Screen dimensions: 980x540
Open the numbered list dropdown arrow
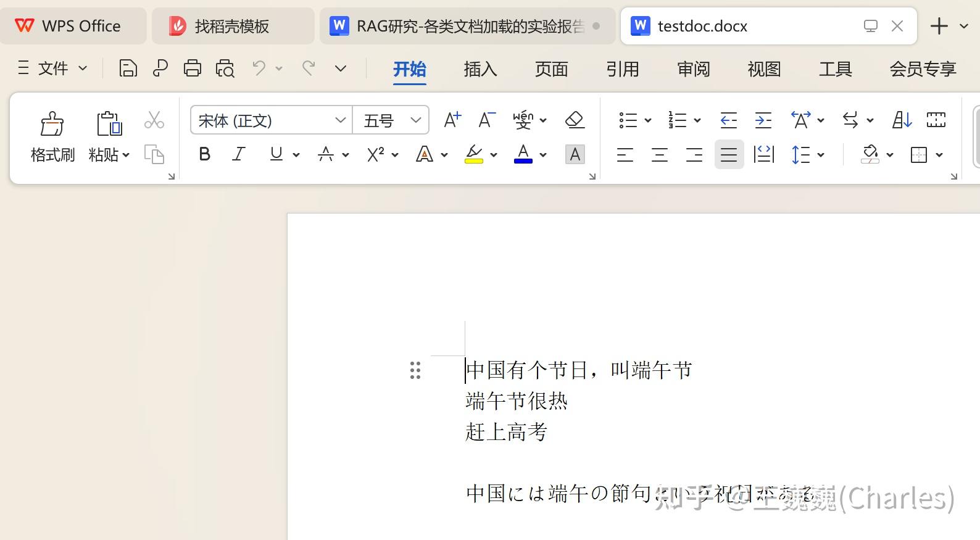click(x=697, y=120)
